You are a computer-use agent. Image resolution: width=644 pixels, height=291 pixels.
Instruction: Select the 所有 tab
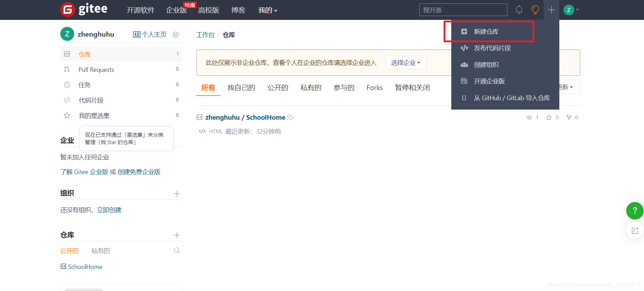[208, 88]
